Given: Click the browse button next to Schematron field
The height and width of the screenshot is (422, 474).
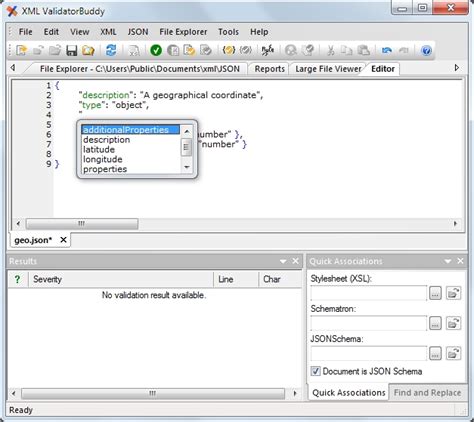Looking at the screenshot, I should tap(435, 323).
